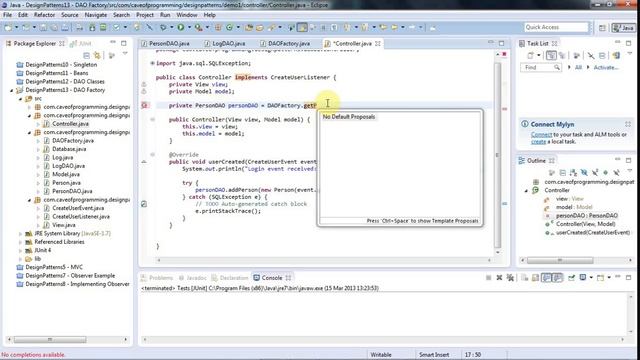
Task: Click the Activate... link in Task List
Action: click(606, 67)
